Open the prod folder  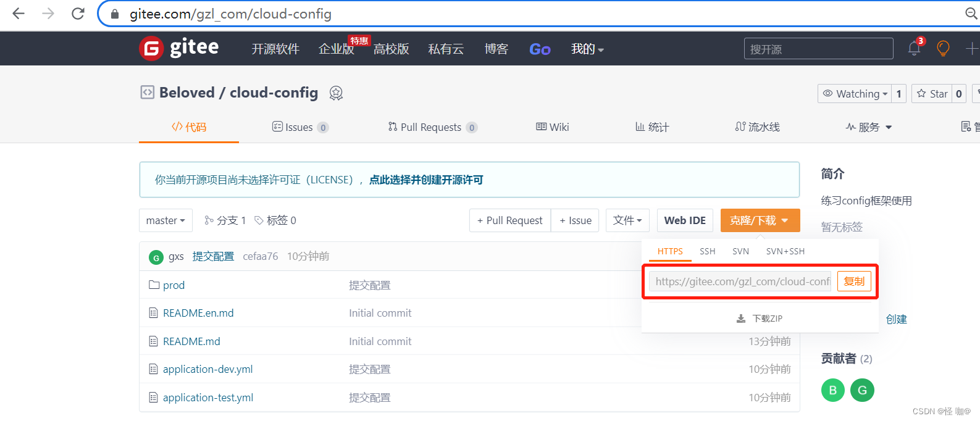tap(174, 285)
